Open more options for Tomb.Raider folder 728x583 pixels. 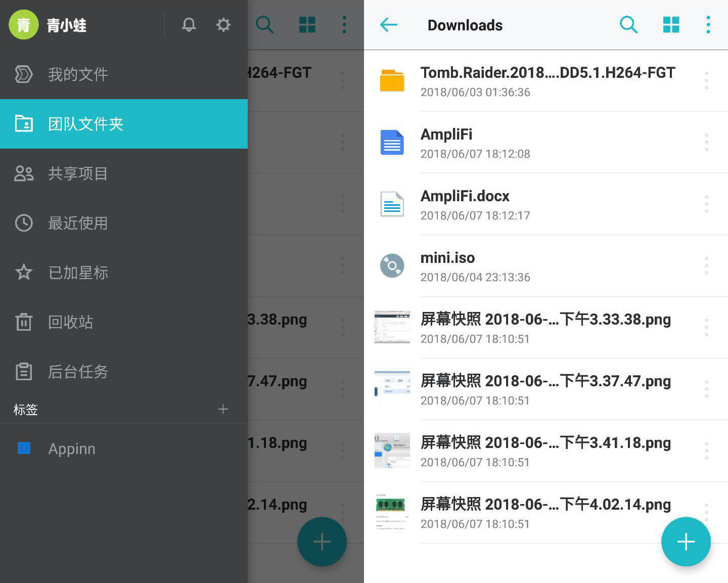click(706, 81)
